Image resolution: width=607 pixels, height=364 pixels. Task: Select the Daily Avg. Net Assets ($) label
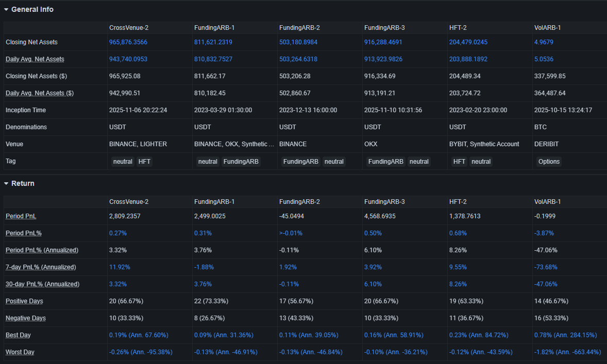coord(40,93)
